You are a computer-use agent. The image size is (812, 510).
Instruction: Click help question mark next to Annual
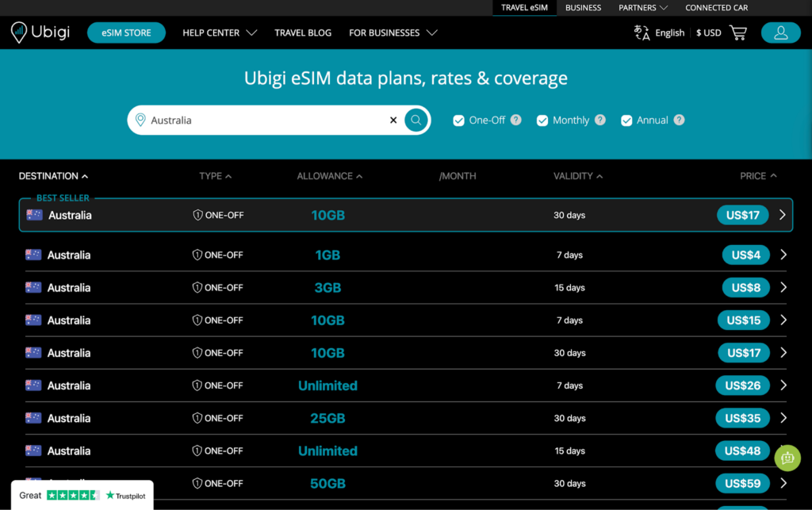click(x=679, y=120)
